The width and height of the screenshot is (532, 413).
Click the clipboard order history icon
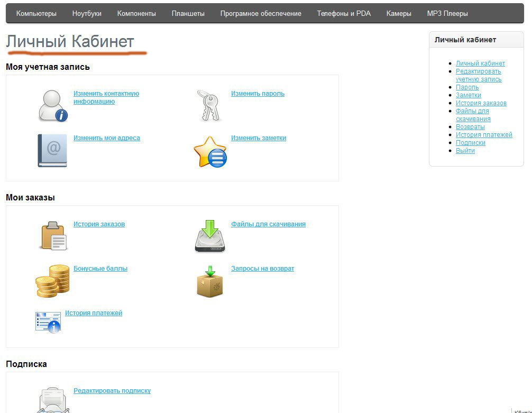(x=53, y=235)
